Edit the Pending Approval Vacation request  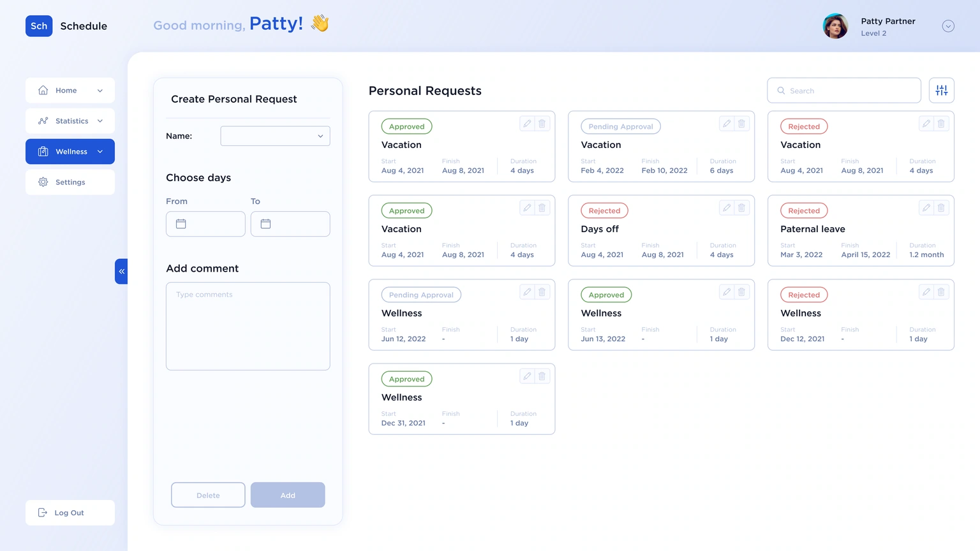click(x=727, y=124)
